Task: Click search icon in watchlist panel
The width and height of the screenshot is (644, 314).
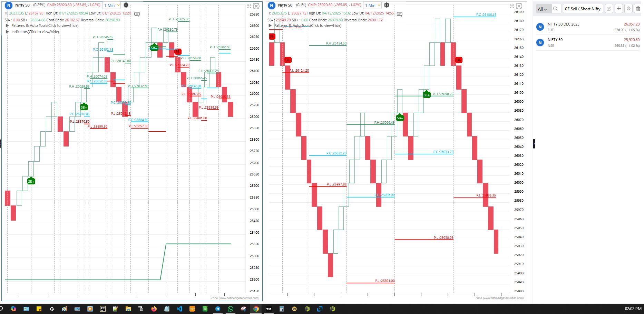Action: pos(555,9)
